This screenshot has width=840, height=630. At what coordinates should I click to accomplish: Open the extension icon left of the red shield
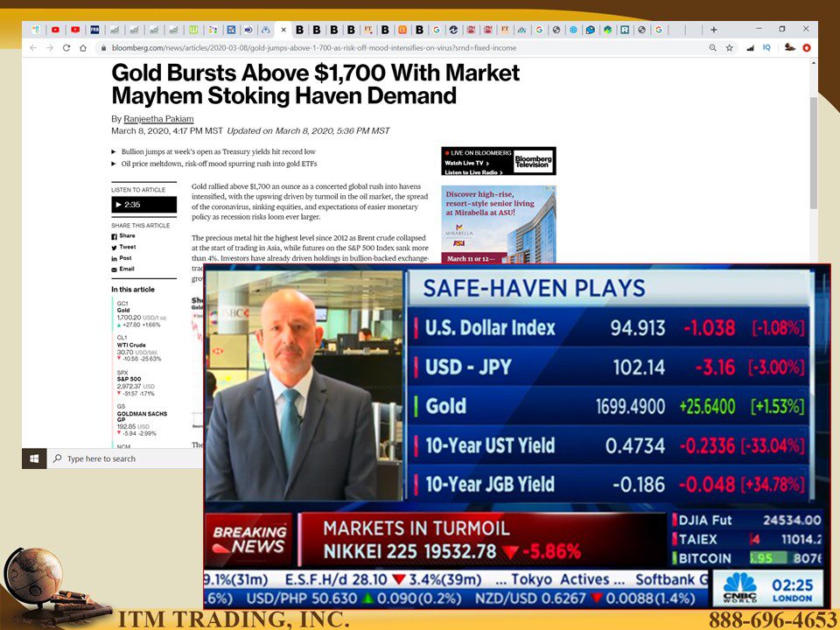click(789, 47)
